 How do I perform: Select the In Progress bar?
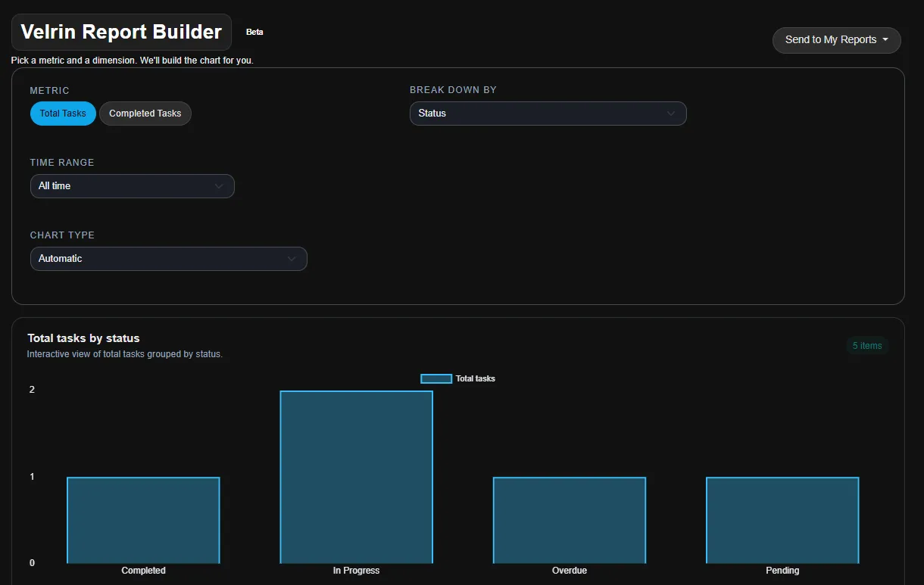[x=356, y=477]
